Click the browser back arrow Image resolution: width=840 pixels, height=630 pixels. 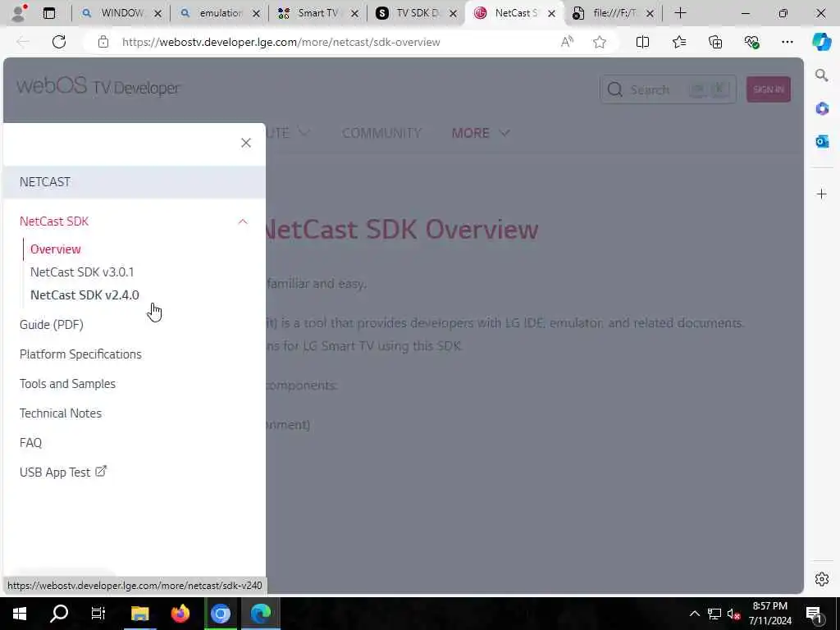point(23,42)
